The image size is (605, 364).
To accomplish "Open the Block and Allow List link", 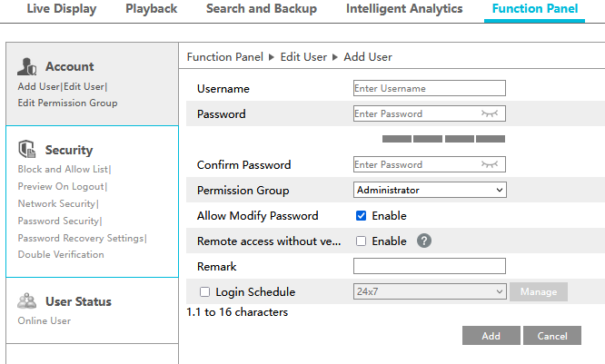I will (x=63, y=169).
